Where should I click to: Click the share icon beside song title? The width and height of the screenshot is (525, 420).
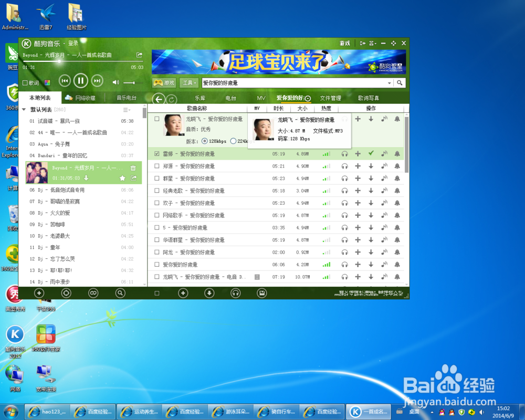tap(139, 55)
